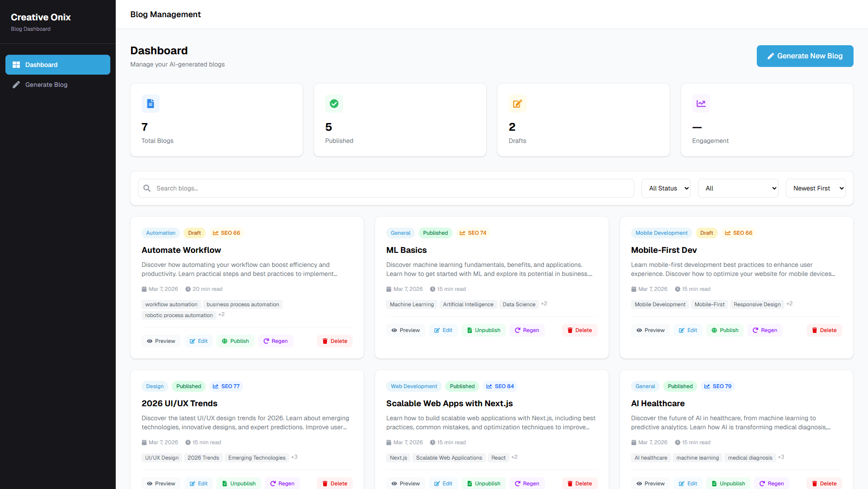Open the category filter dropdown showing All
Image resolution: width=868 pixels, height=489 pixels.
(x=738, y=188)
